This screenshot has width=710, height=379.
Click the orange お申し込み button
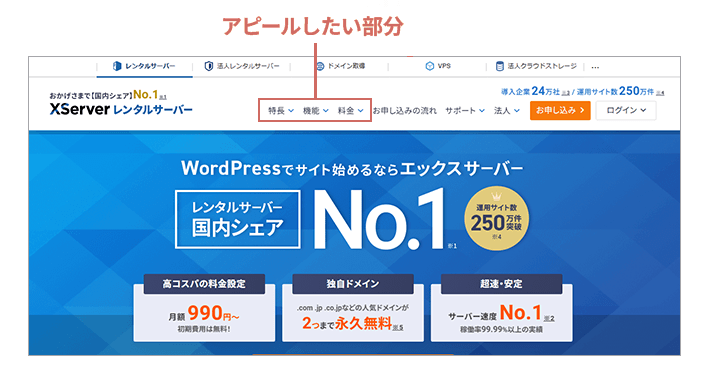(x=560, y=110)
